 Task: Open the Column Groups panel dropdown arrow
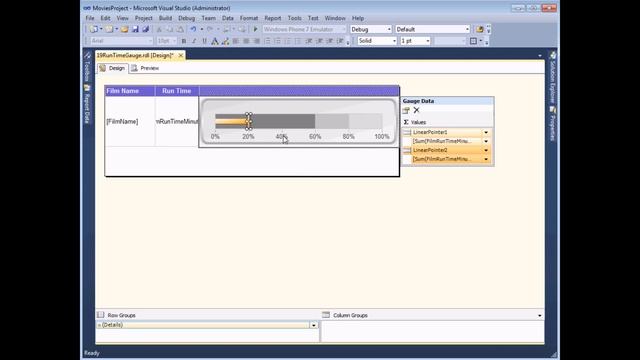[x=540, y=316]
